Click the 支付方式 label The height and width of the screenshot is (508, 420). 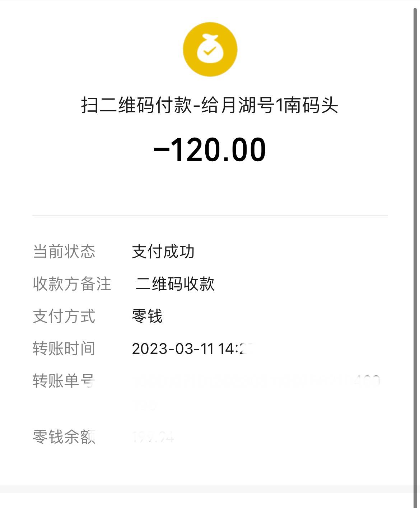[x=64, y=316]
